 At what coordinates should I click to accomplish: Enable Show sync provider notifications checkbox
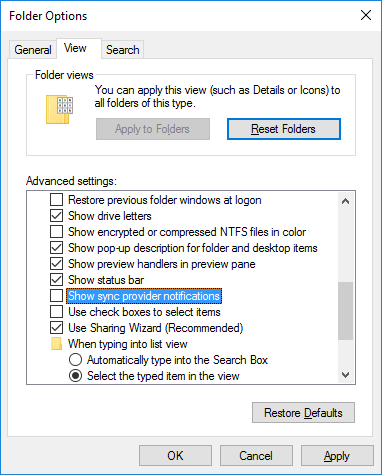(x=56, y=296)
